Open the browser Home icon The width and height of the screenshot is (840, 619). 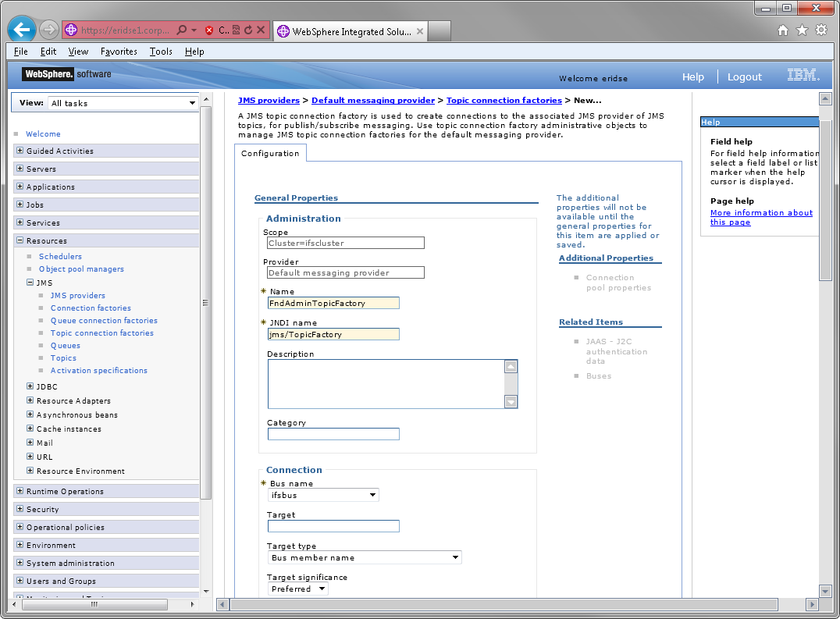[x=783, y=30]
